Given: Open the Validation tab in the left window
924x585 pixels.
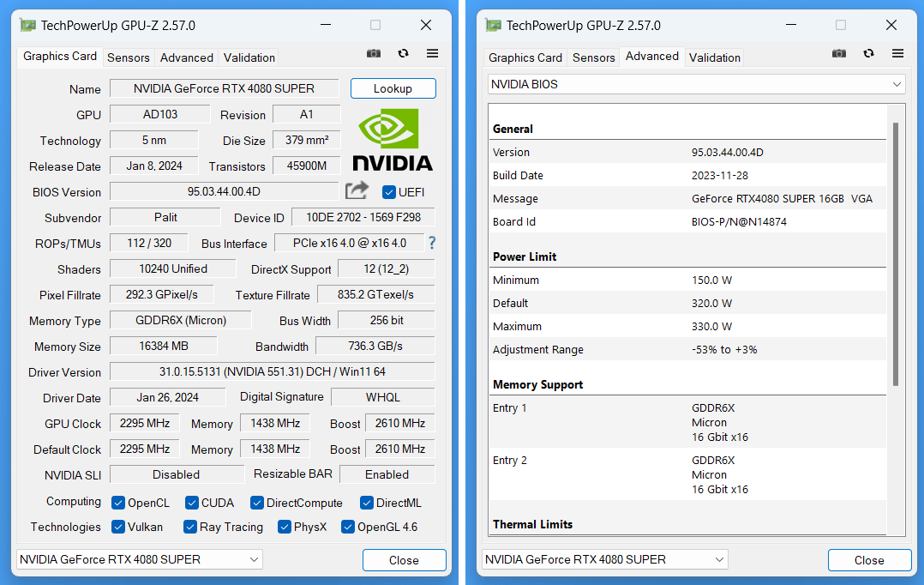Looking at the screenshot, I should click(x=249, y=57).
